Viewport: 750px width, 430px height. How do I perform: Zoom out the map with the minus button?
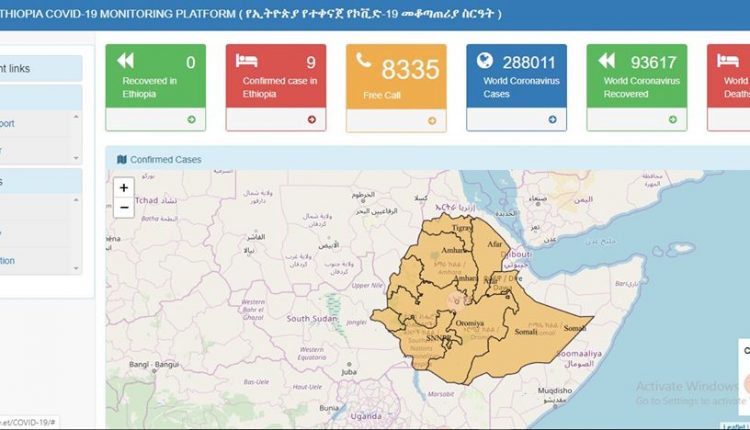pyautogui.click(x=124, y=208)
